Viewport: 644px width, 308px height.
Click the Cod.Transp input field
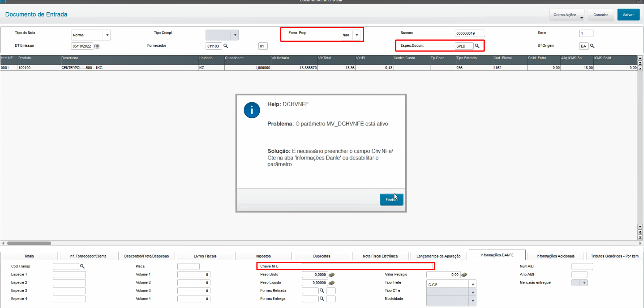pyautogui.click(x=66, y=266)
